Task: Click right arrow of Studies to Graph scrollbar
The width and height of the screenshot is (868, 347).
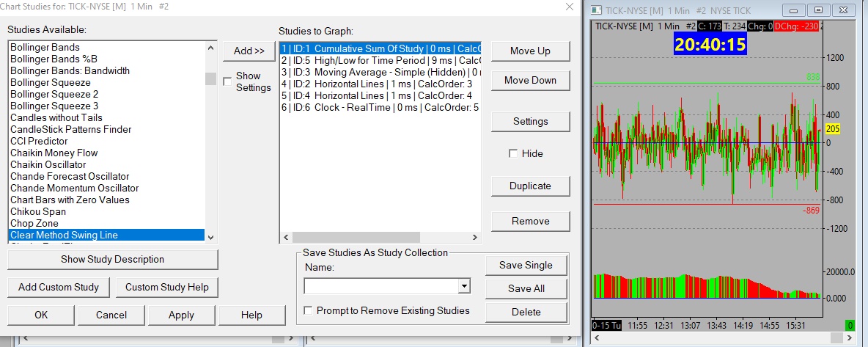Action: pos(475,237)
